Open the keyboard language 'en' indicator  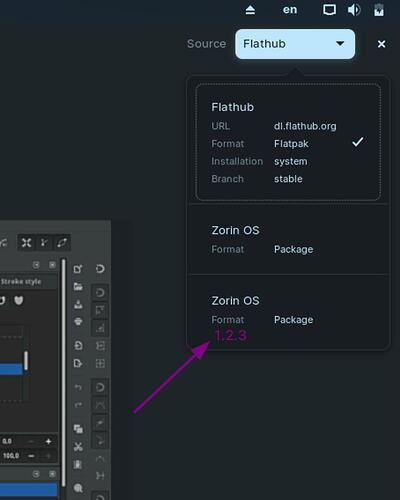290,10
